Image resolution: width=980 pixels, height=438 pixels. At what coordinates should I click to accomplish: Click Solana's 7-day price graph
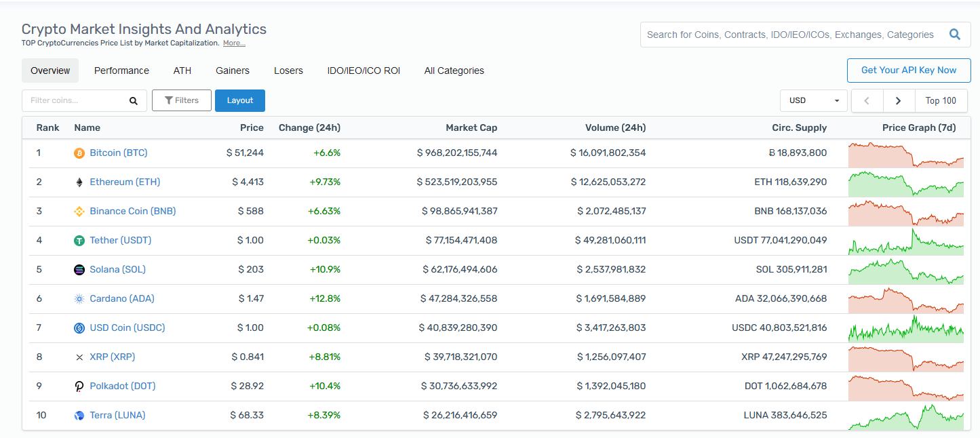[906, 271]
